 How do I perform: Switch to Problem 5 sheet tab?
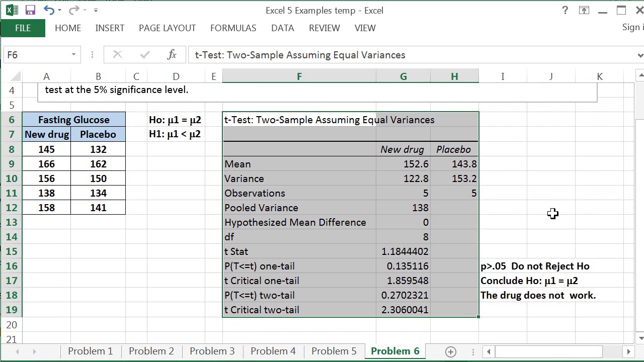pyautogui.click(x=334, y=351)
